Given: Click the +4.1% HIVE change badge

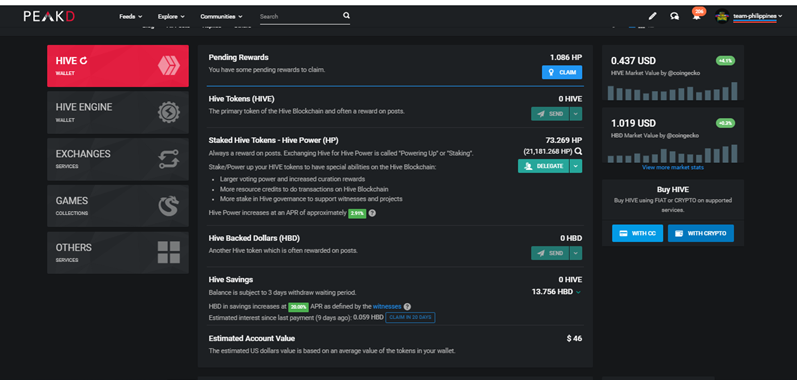Looking at the screenshot, I should [725, 60].
